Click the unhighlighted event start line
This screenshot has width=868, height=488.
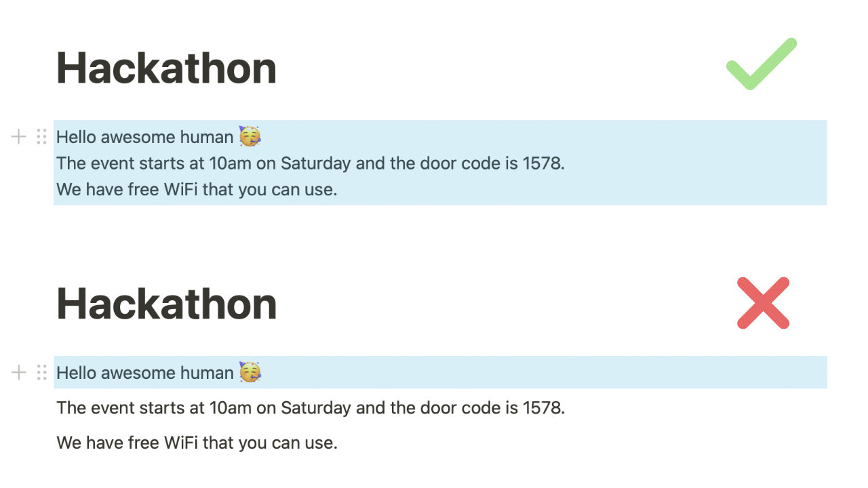click(310, 408)
